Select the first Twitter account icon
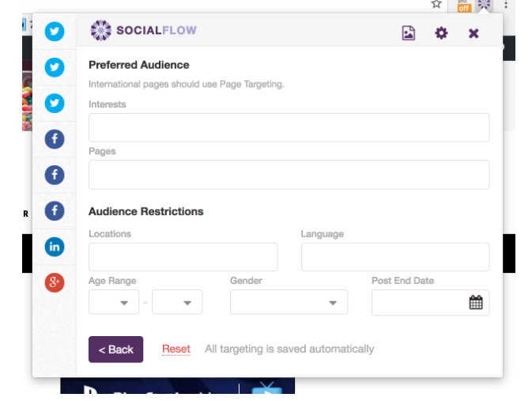 (x=55, y=31)
